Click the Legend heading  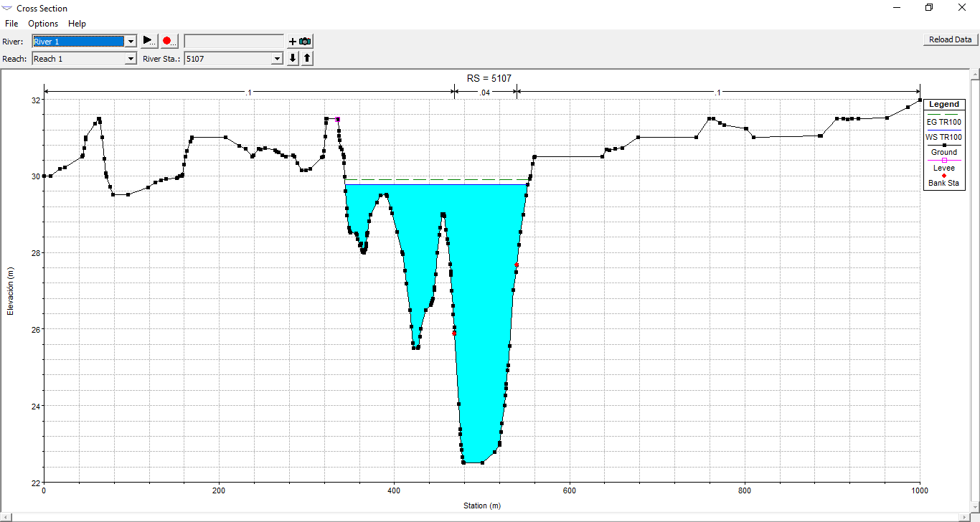coord(943,105)
